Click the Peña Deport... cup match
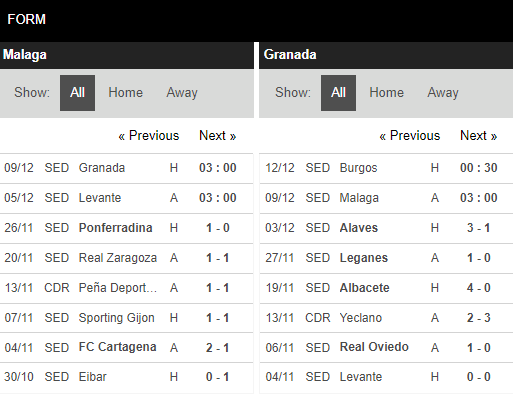Screen dimensions: 513x412 point(127,288)
